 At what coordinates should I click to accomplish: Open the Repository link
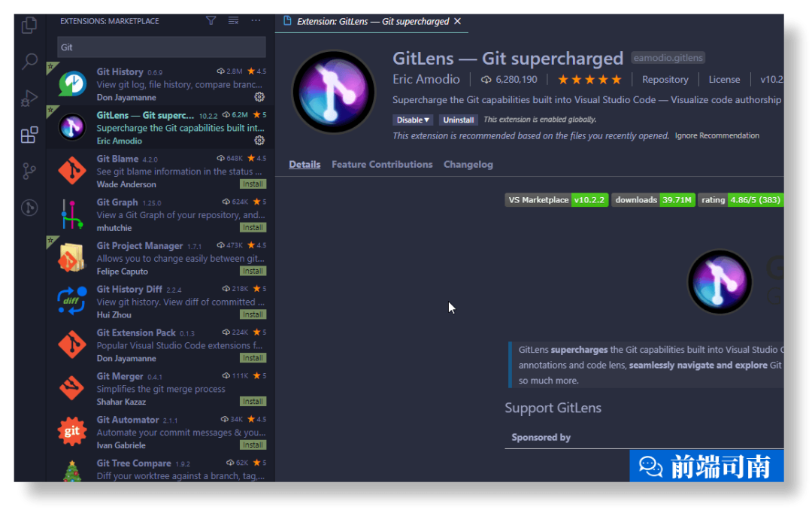click(665, 80)
